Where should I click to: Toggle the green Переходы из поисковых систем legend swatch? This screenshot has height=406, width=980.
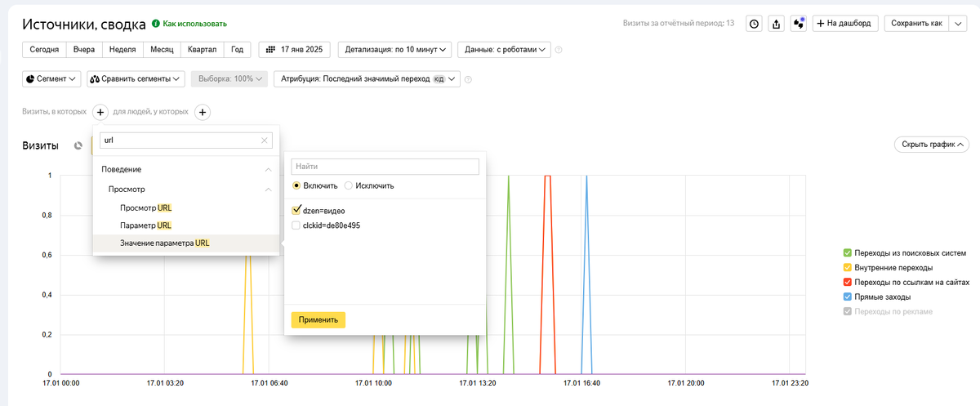[847, 253]
